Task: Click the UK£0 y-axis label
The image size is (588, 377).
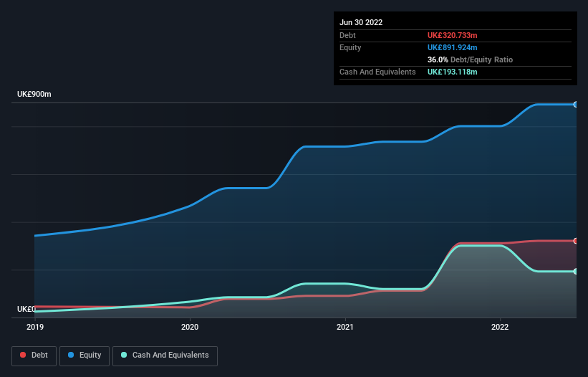Action: (26, 309)
